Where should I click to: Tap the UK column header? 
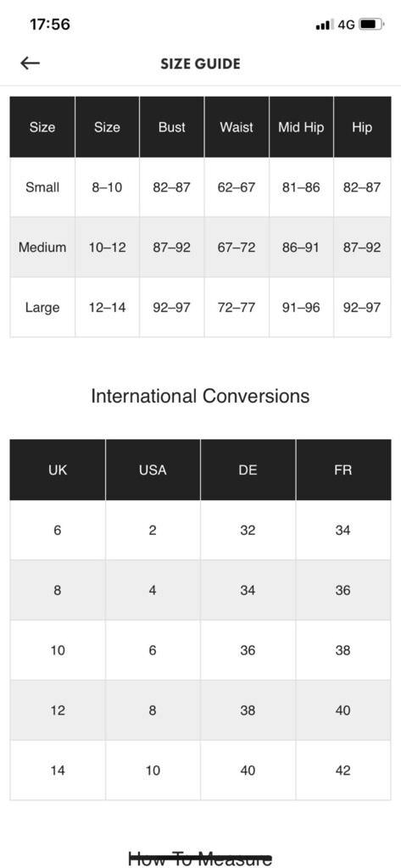[58, 470]
